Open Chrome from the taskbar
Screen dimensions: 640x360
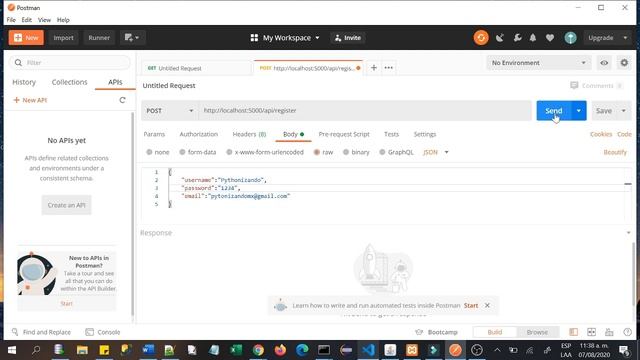point(258,350)
